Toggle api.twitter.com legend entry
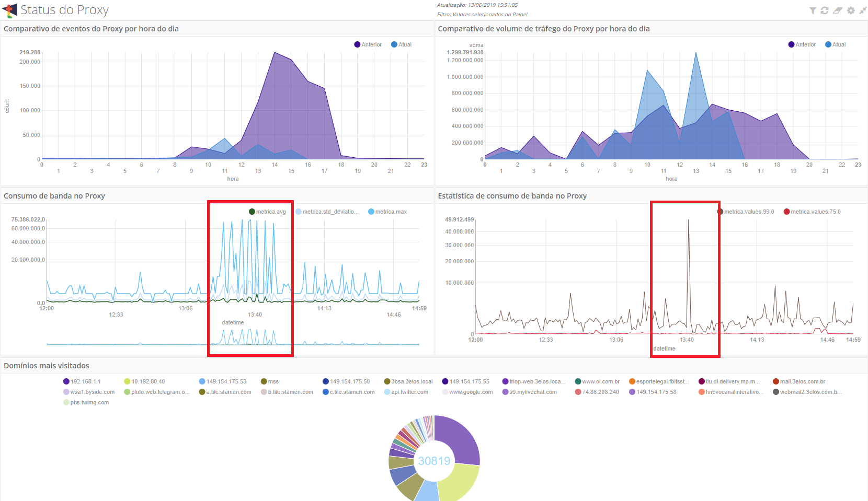Screen dimensions: 868x501 click(406, 392)
